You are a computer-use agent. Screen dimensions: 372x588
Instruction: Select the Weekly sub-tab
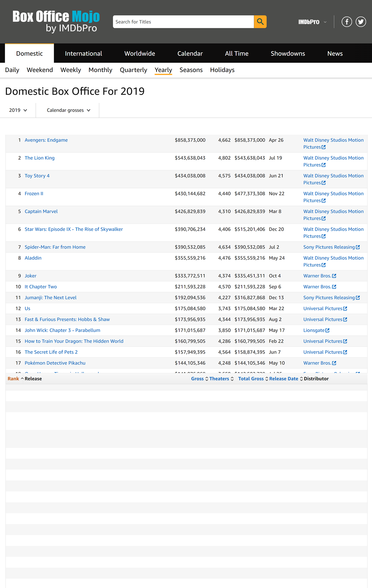click(71, 70)
